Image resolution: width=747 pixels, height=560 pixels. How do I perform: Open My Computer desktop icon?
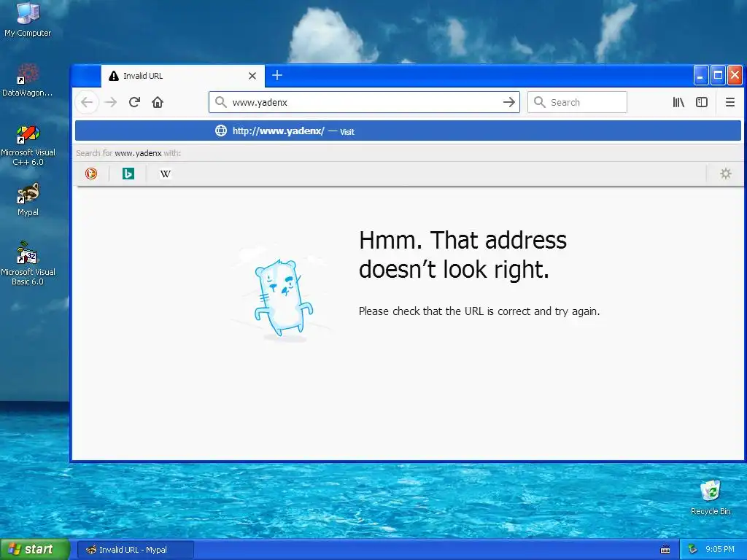tap(28, 20)
